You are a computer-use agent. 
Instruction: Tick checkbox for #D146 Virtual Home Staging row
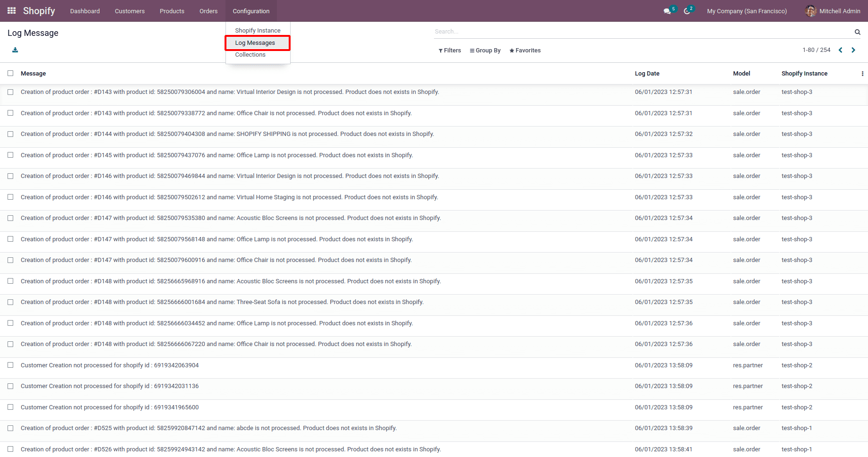(x=10, y=197)
